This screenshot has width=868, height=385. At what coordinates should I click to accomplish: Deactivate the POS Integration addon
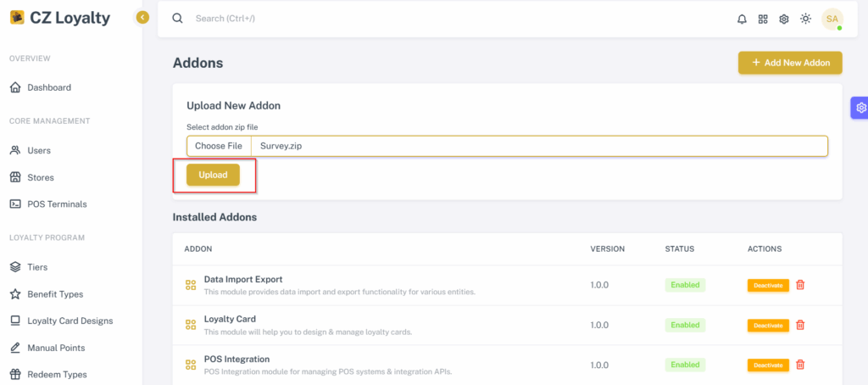(x=768, y=365)
